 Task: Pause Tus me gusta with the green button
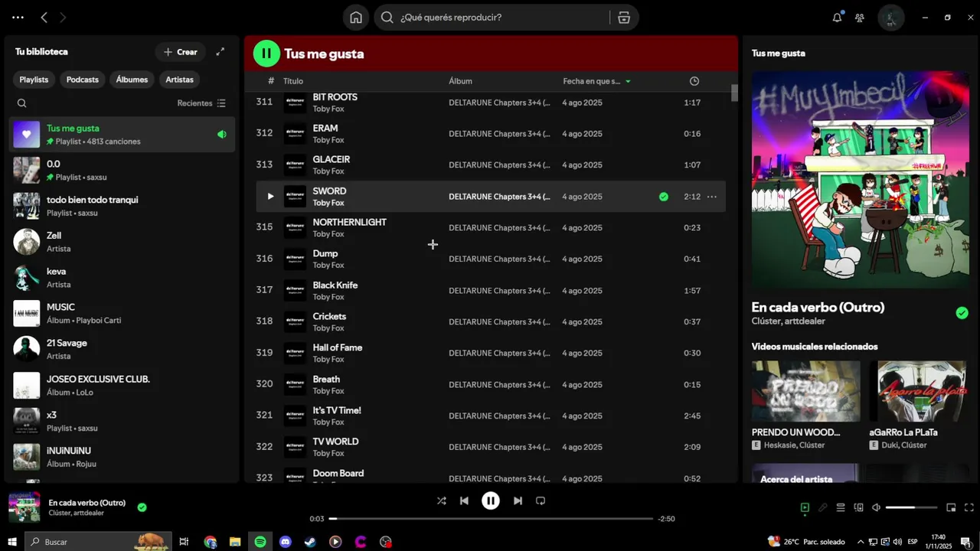point(266,54)
